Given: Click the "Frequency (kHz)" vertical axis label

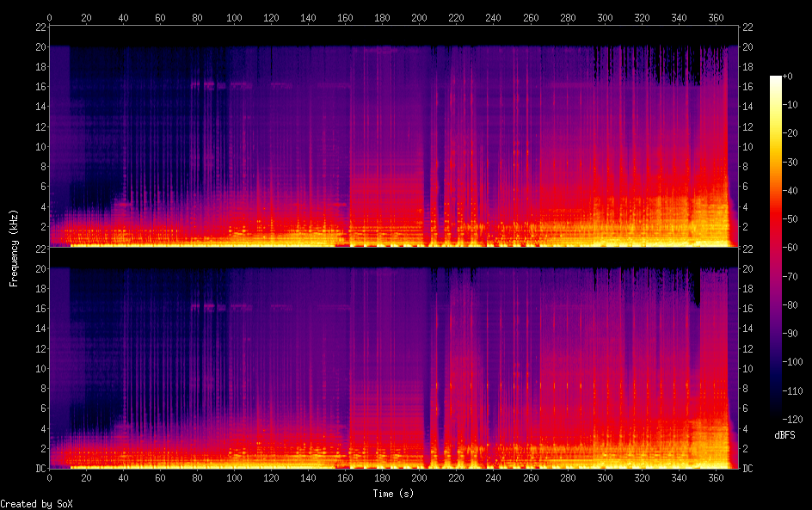Looking at the screenshot, I should 14,248.
